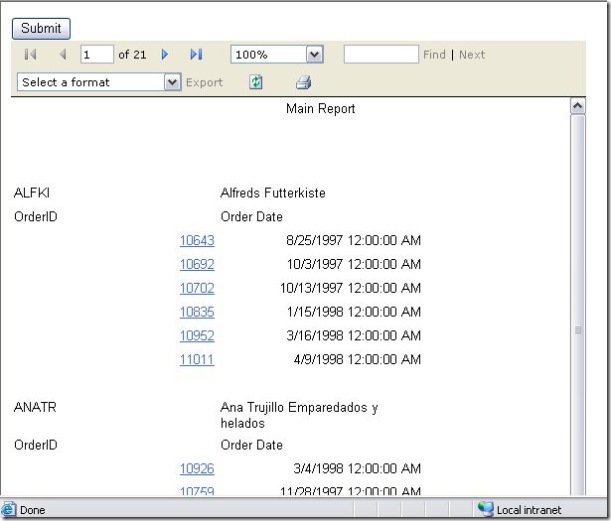Open order 10692 link

click(197, 264)
